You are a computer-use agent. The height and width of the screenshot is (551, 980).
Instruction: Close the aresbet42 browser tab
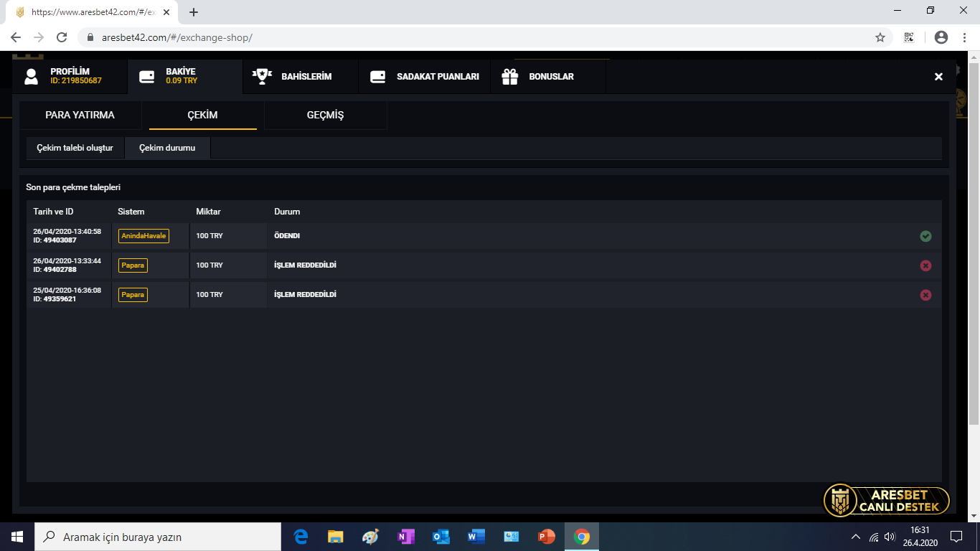[x=166, y=12]
